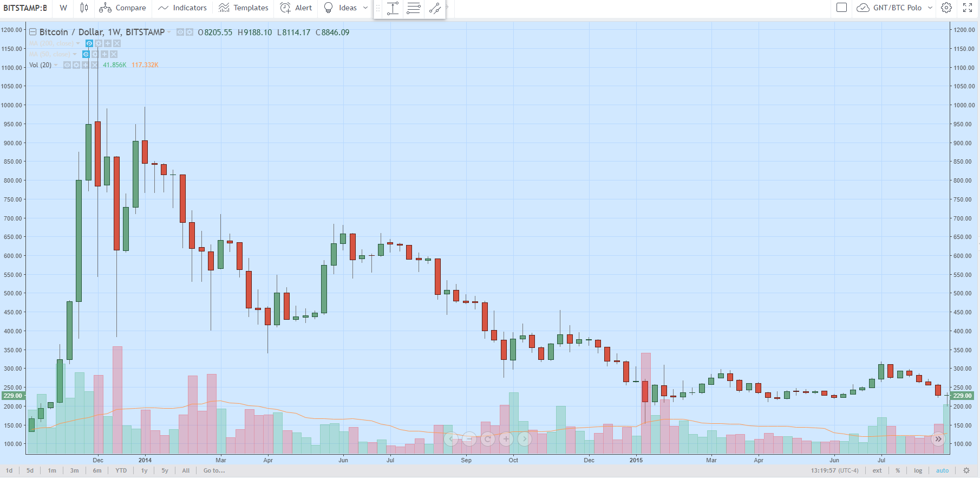Show the MA (50, close) indicator

86,54
